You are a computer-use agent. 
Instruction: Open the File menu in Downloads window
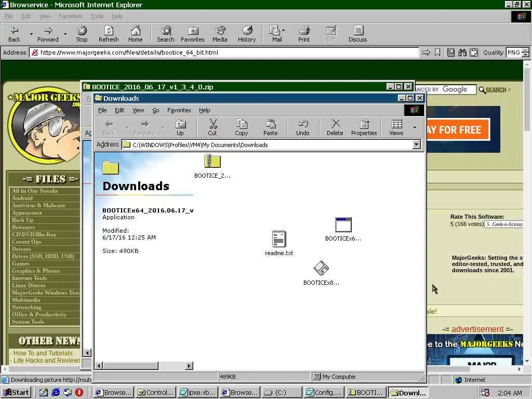[x=102, y=110]
